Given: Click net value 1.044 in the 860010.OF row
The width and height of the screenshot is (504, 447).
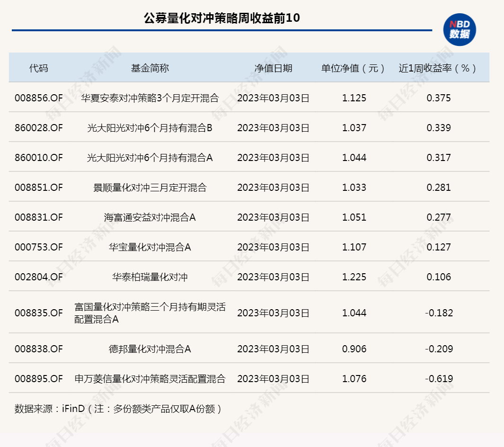Looking at the screenshot, I should click(354, 158).
